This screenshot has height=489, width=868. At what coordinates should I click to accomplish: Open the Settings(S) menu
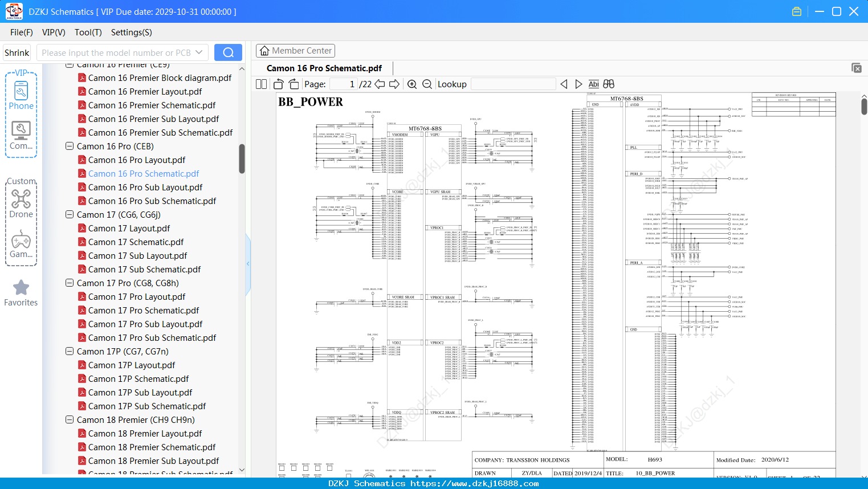pyautogui.click(x=132, y=32)
